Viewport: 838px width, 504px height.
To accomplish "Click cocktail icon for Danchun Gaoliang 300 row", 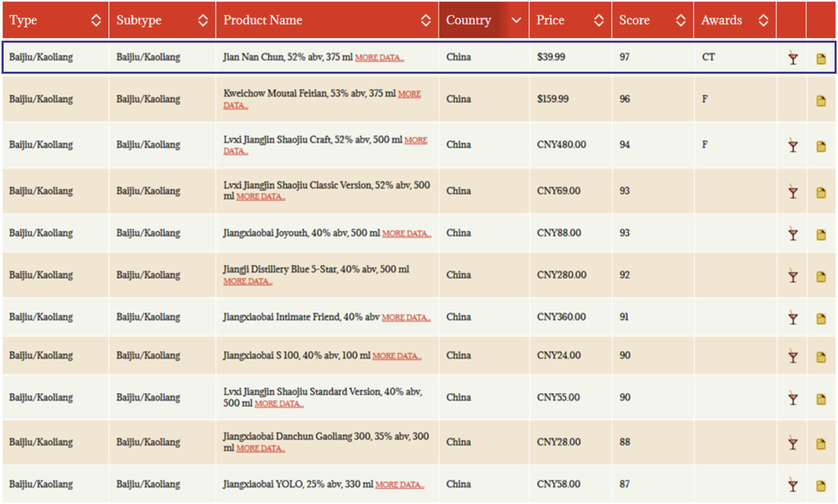I will click(x=792, y=443).
